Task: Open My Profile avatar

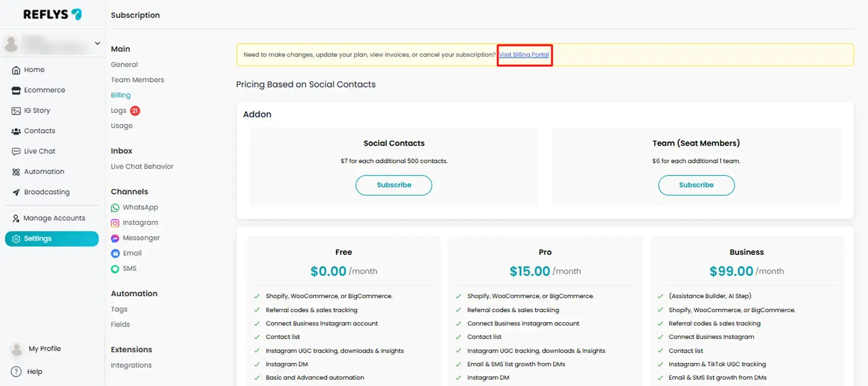Action: coord(17,349)
